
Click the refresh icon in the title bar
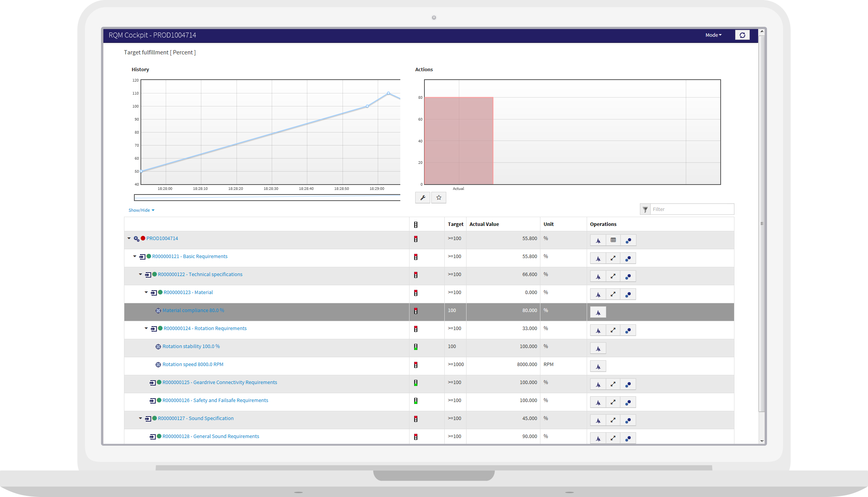click(x=742, y=35)
